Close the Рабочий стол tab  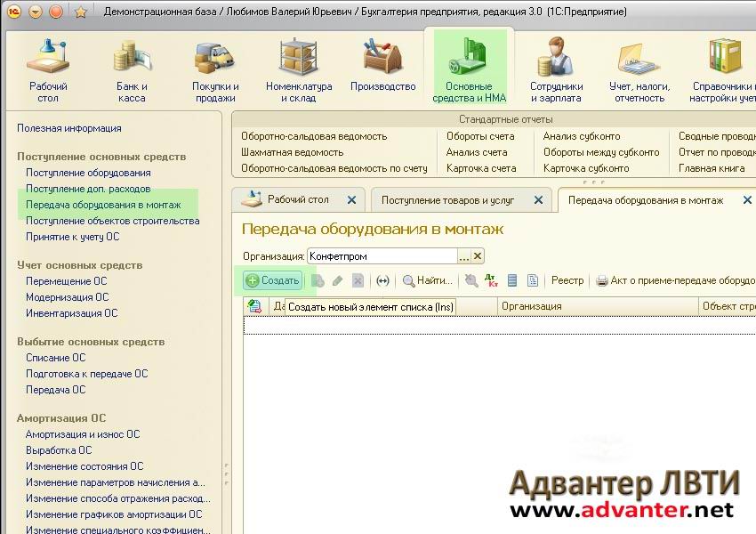pyautogui.click(x=352, y=199)
